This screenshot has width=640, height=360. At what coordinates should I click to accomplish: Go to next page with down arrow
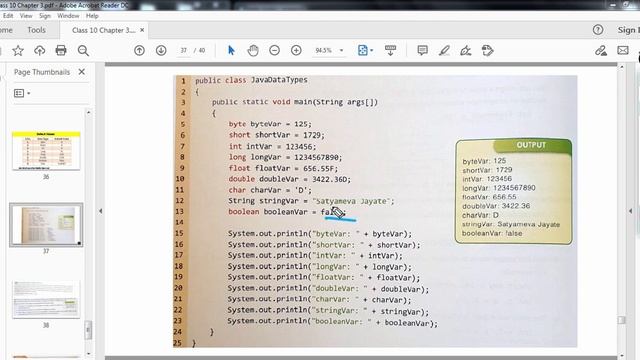pyautogui.click(x=161, y=51)
